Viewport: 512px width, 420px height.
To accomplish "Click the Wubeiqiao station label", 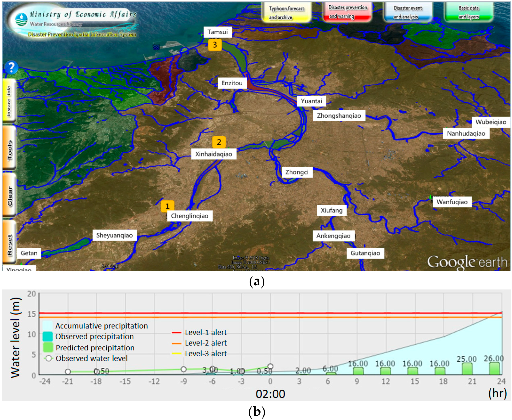I will tap(491, 122).
